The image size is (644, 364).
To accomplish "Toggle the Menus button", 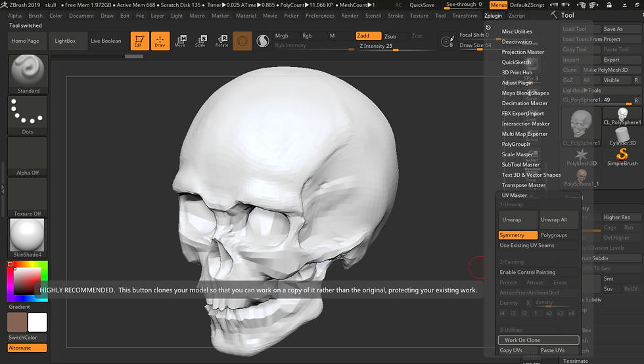I will pyautogui.click(x=498, y=5).
